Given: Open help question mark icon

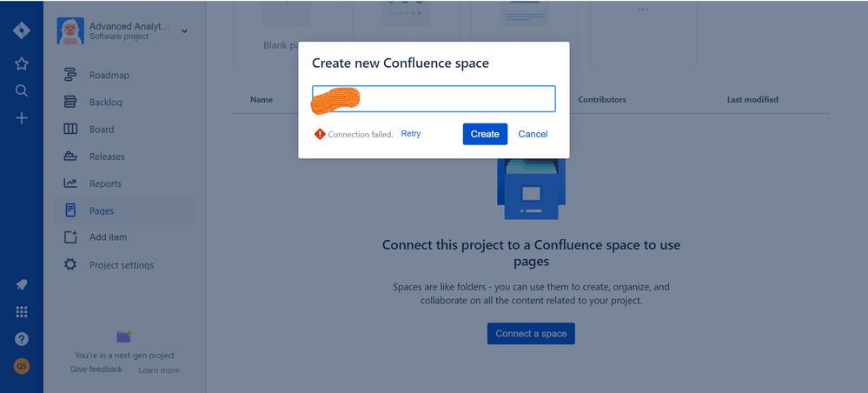Looking at the screenshot, I should [x=22, y=339].
